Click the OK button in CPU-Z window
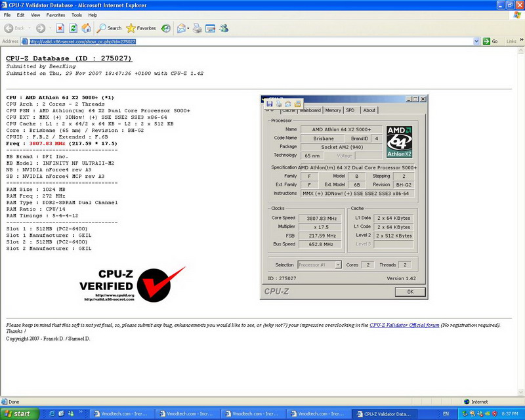 410,292
